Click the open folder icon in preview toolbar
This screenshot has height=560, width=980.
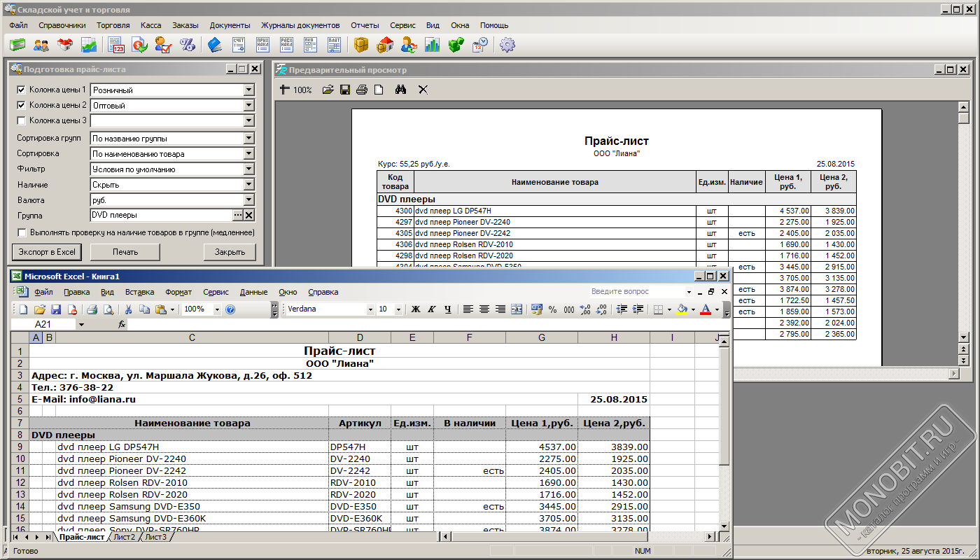tap(328, 90)
